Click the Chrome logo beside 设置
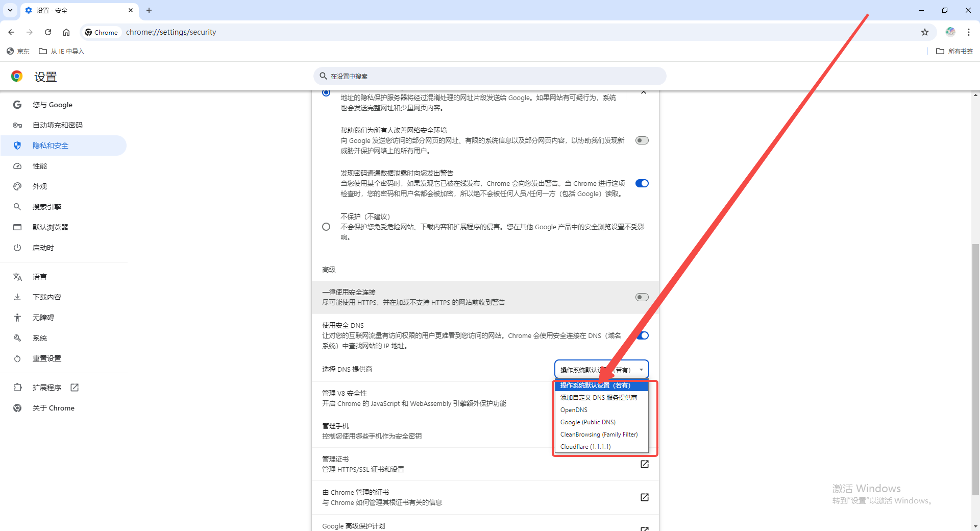The image size is (980, 531). click(17, 77)
